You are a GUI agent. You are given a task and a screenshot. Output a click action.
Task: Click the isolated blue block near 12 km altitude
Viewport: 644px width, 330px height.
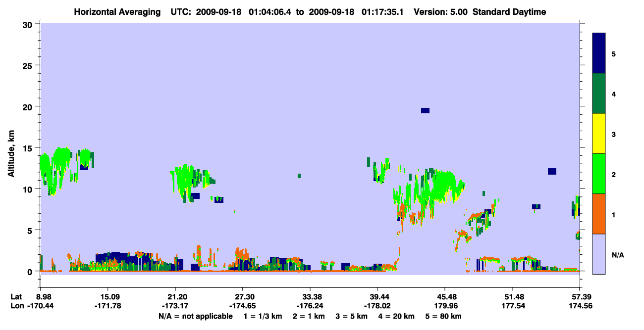tap(552, 171)
